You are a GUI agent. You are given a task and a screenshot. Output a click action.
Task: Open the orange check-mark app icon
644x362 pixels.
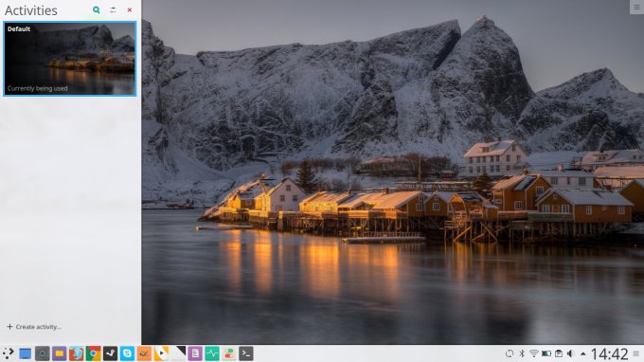click(x=144, y=353)
